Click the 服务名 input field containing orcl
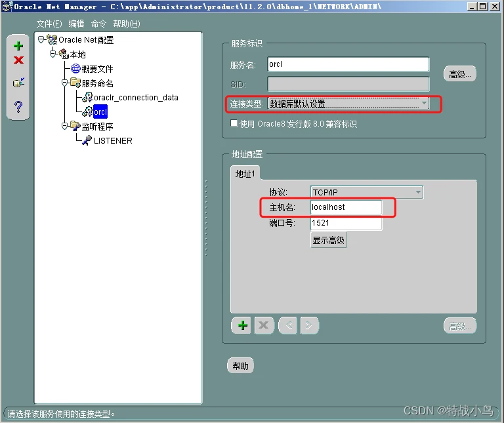Screen dimensions: 504x423 tap(348, 64)
